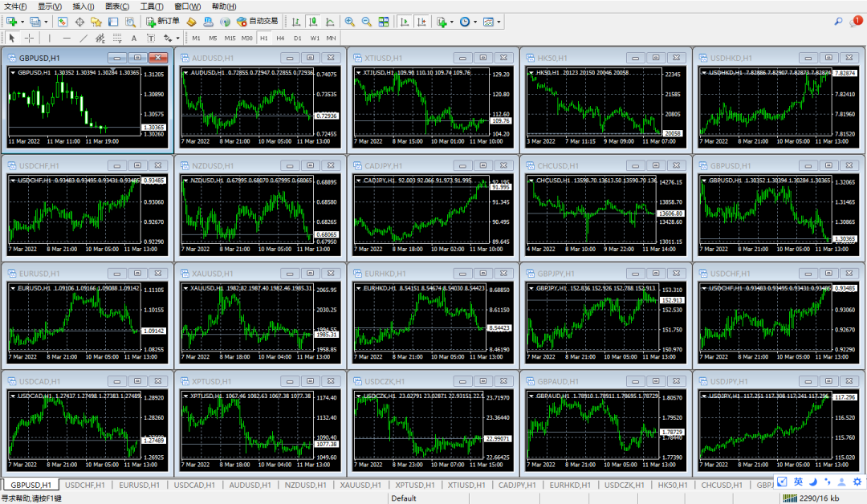This screenshot has height=504, width=867.
Task: Select the draw trendline tool
Action: pos(83,38)
